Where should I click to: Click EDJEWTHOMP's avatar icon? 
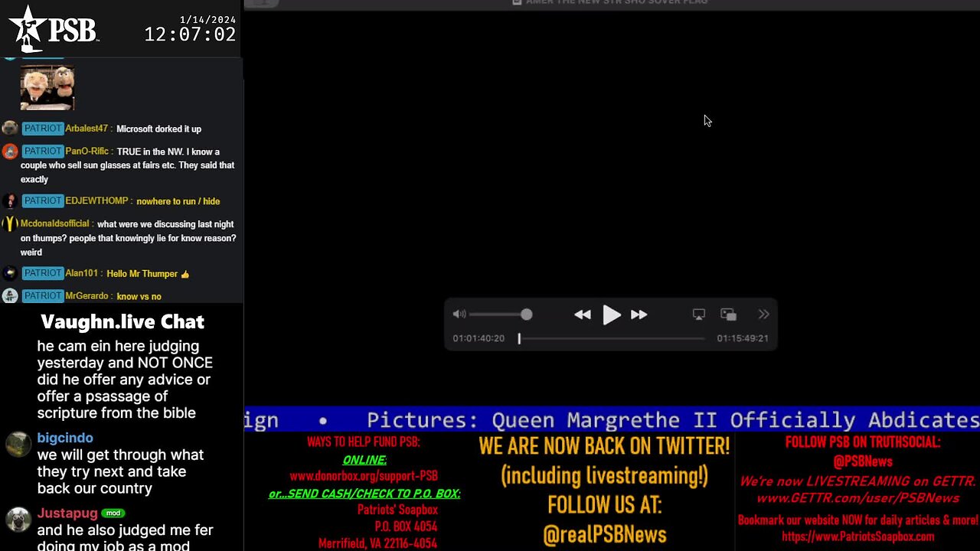(9, 201)
